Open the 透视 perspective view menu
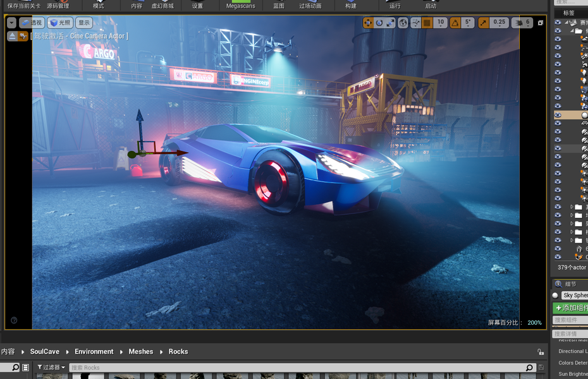 32,23
